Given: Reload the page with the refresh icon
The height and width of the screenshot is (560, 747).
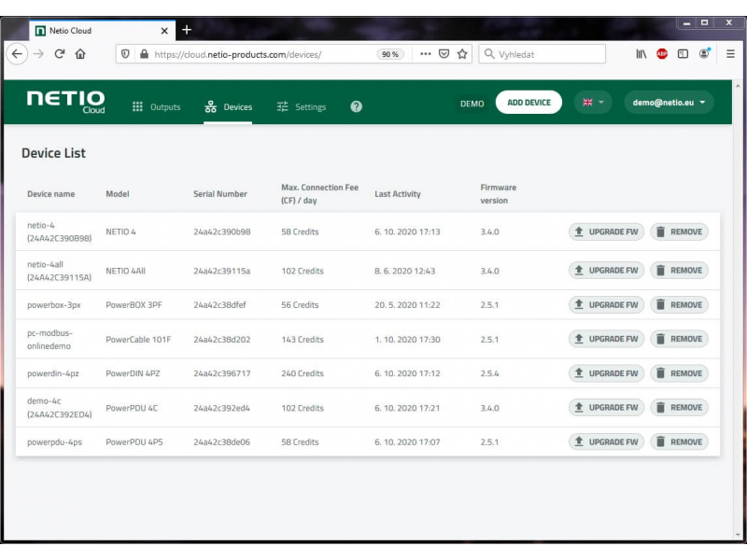Looking at the screenshot, I should (60, 54).
